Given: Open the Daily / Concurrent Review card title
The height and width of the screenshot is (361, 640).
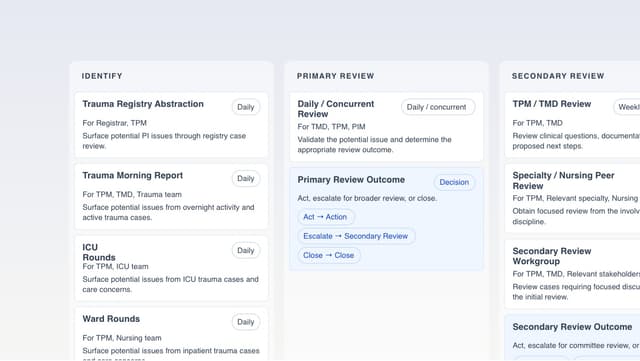Looking at the screenshot, I should pos(336,109).
